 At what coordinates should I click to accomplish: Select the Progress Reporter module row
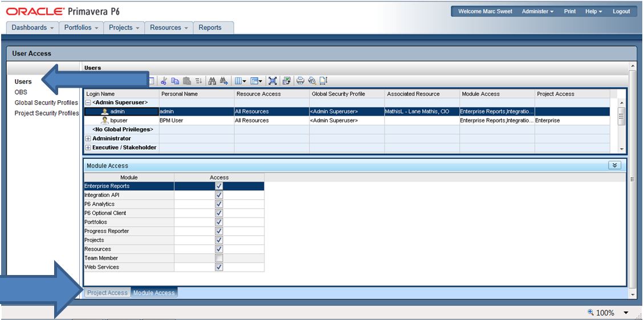point(174,231)
